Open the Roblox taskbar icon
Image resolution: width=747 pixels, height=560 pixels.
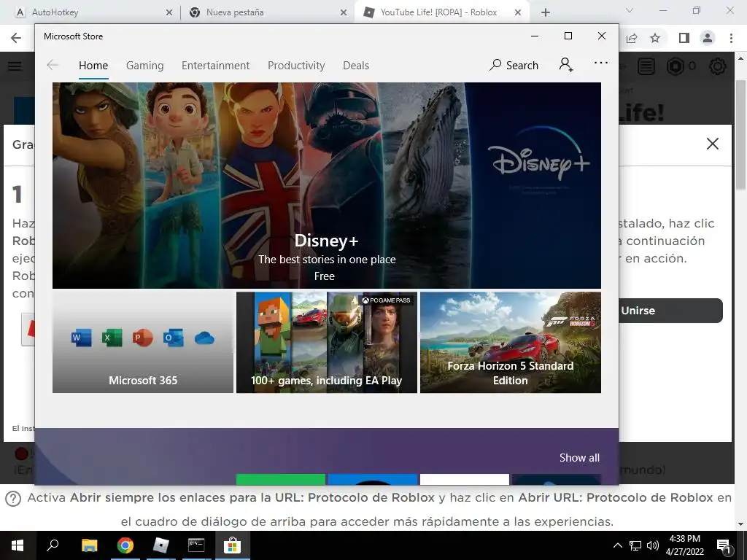(x=161, y=545)
